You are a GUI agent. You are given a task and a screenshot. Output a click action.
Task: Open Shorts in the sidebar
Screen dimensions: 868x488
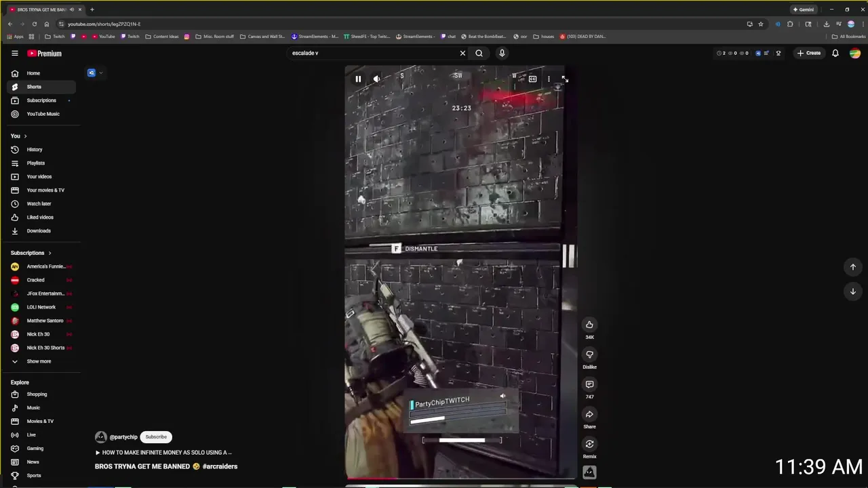tap(41, 87)
